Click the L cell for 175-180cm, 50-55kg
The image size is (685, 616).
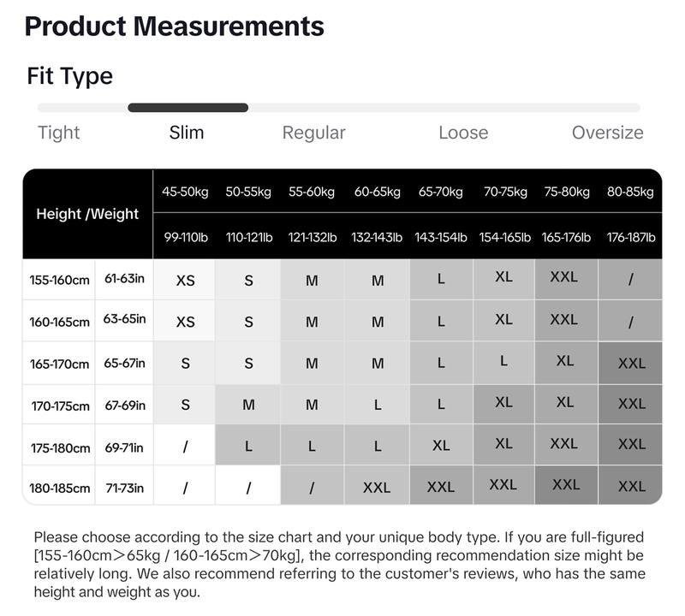(248, 446)
